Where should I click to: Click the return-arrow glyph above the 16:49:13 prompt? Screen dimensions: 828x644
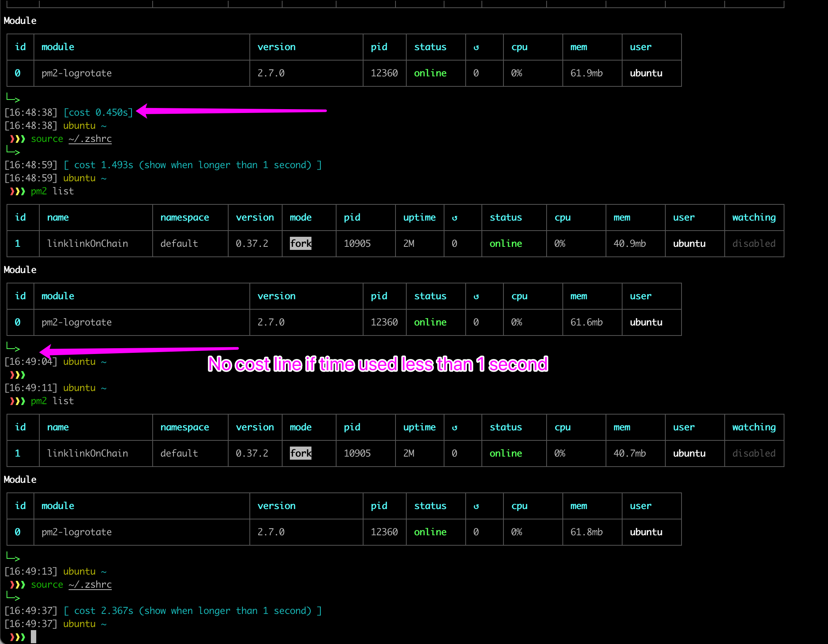(x=13, y=557)
